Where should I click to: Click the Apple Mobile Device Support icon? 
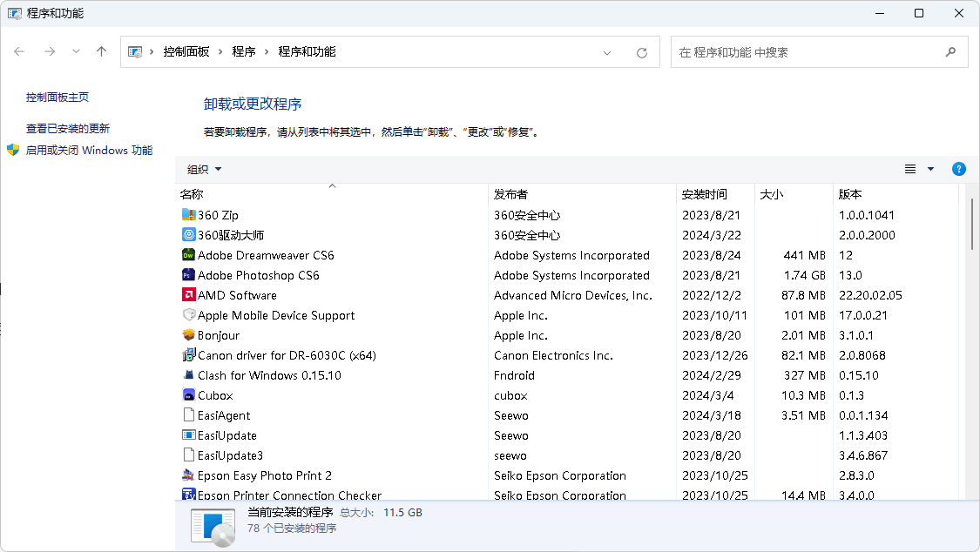(188, 314)
